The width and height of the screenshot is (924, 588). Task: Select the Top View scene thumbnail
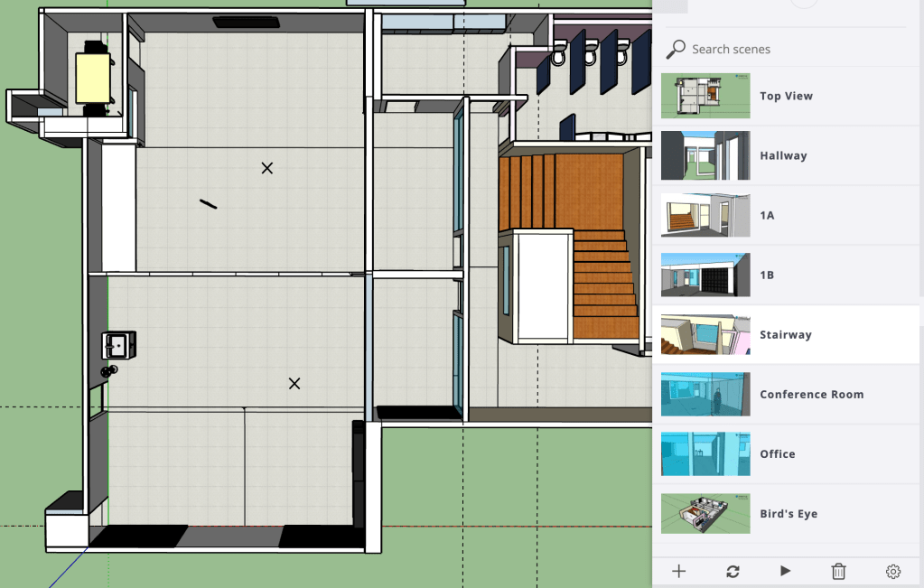(705, 96)
